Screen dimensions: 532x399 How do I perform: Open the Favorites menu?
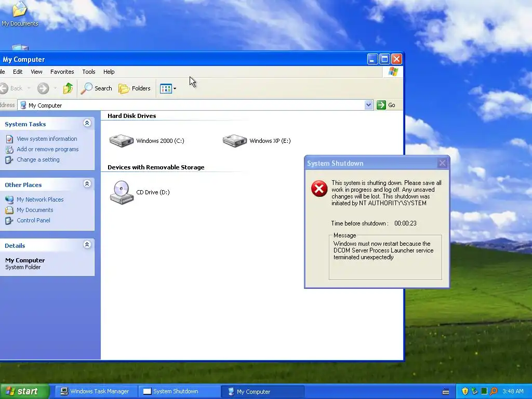point(62,72)
